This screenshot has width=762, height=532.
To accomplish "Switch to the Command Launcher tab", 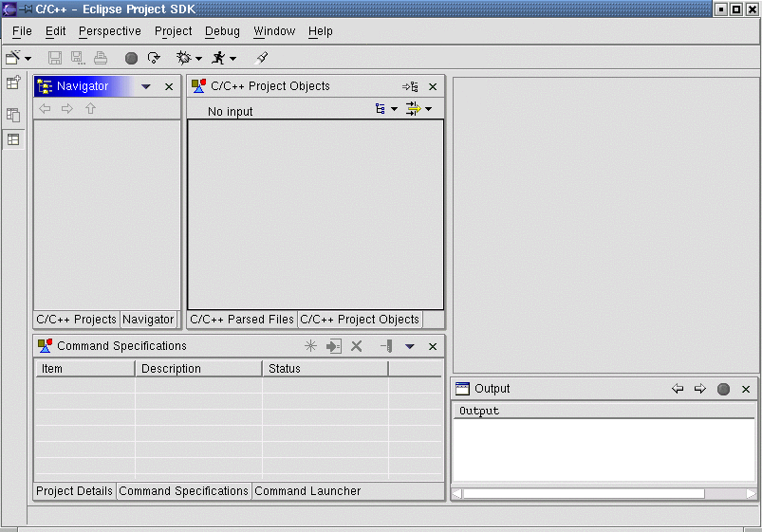I will pyautogui.click(x=307, y=491).
